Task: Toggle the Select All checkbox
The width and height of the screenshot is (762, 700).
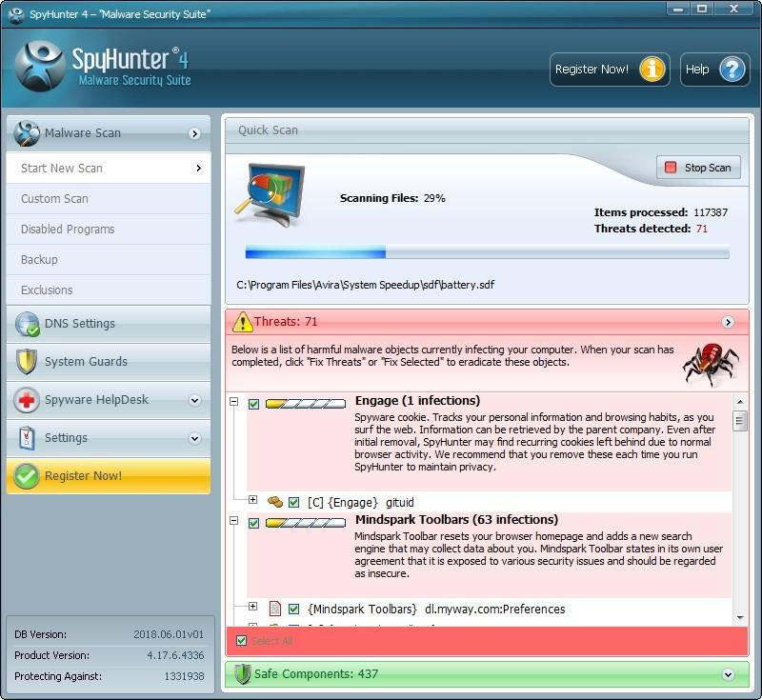Action: point(242,640)
